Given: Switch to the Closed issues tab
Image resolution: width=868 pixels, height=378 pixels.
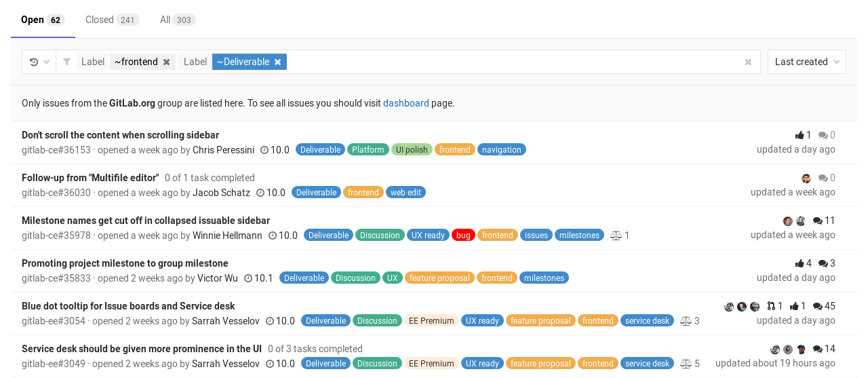Looking at the screenshot, I should pyautogui.click(x=111, y=20).
